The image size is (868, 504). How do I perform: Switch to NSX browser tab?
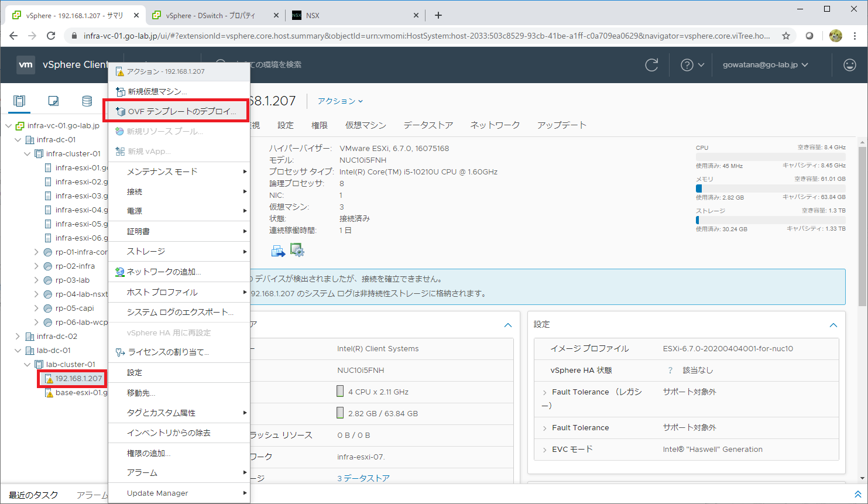click(x=355, y=15)
